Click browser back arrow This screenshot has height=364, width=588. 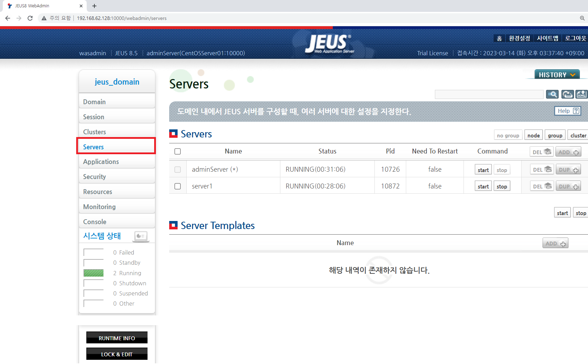point(8,18)
